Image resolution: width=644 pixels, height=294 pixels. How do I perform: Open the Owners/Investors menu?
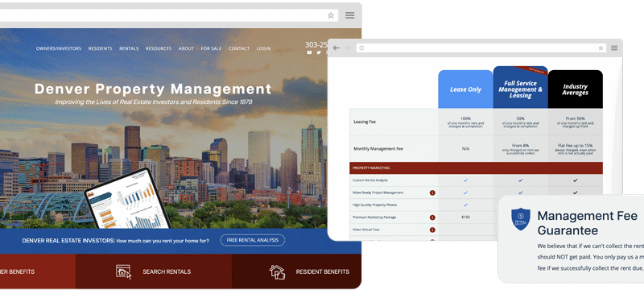58,48
